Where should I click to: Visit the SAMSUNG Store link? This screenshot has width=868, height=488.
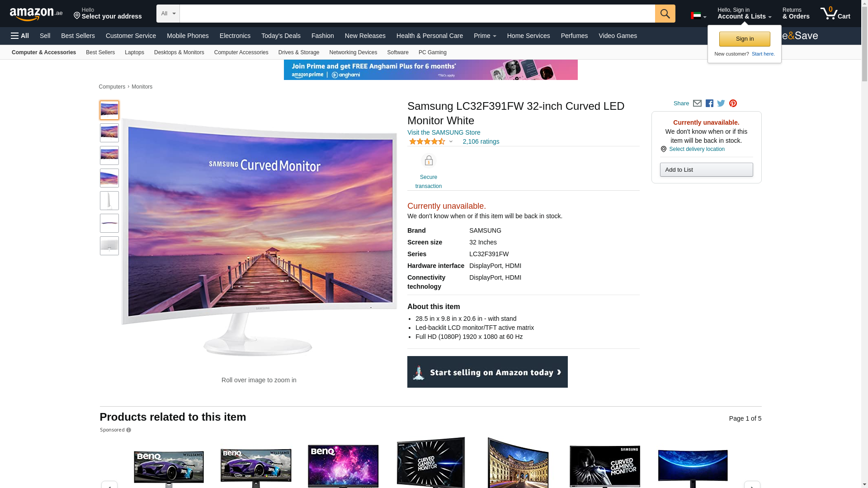pos(443,132)
